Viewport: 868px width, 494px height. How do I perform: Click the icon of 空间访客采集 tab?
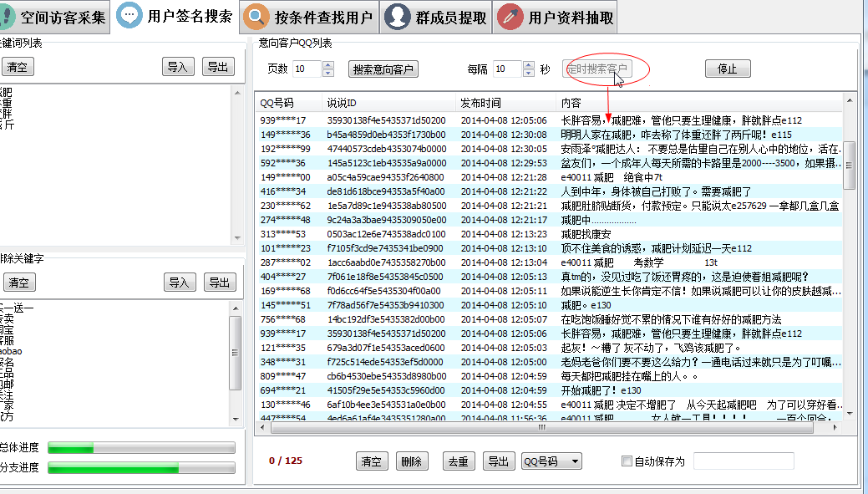(x=7, y=18)
